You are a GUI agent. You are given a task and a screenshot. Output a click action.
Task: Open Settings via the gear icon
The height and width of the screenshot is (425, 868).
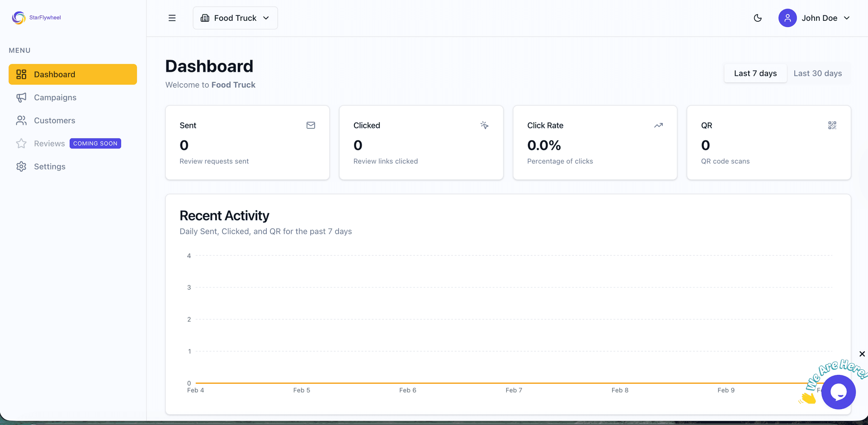click(21, 166)
